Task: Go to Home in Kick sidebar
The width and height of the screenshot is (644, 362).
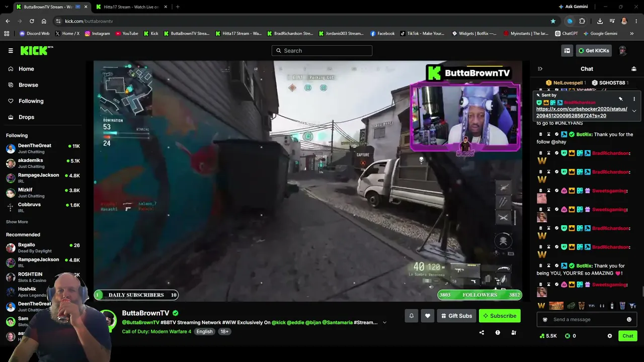Action: click(x=21, y=69)
